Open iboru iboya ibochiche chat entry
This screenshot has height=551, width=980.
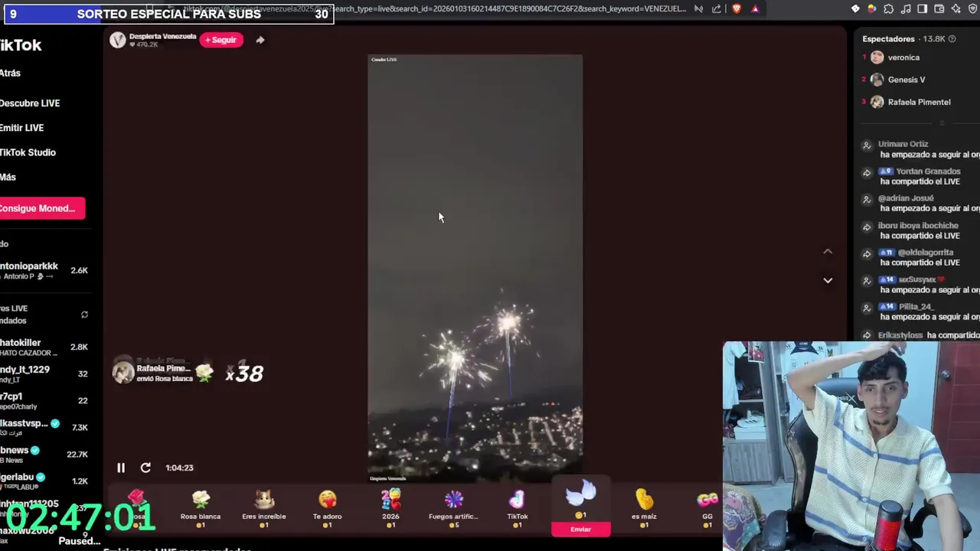[918, 226]
